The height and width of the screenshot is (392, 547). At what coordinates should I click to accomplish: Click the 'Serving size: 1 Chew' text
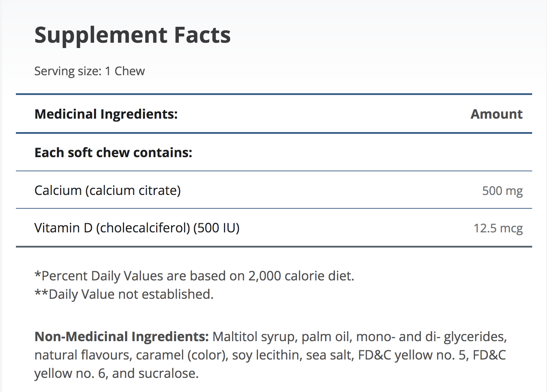pyautogui.click(x=89, y=71)
